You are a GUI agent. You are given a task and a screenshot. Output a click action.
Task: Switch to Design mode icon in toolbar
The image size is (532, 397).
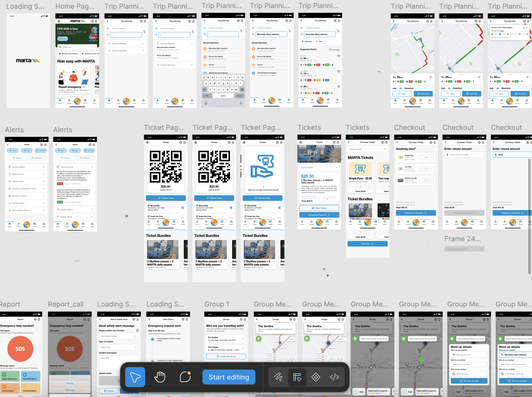(x=297, y=377)
